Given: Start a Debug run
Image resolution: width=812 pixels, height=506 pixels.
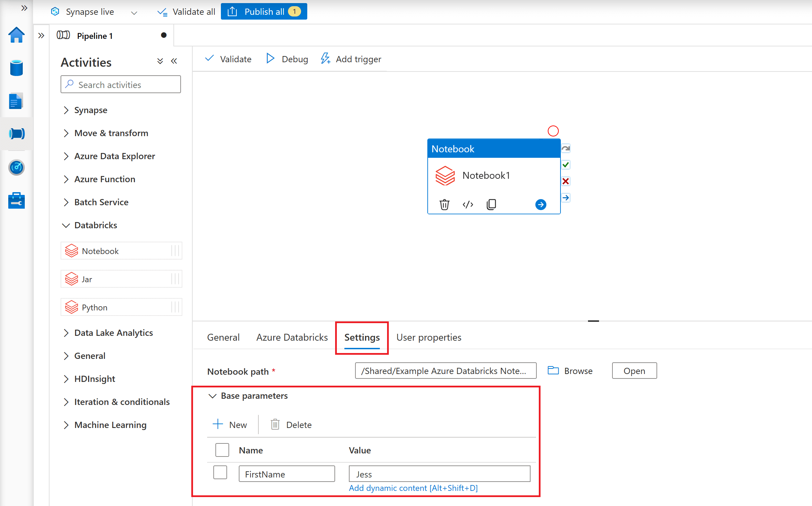Looking at the screenshot, I should click(x=287, y=59).
